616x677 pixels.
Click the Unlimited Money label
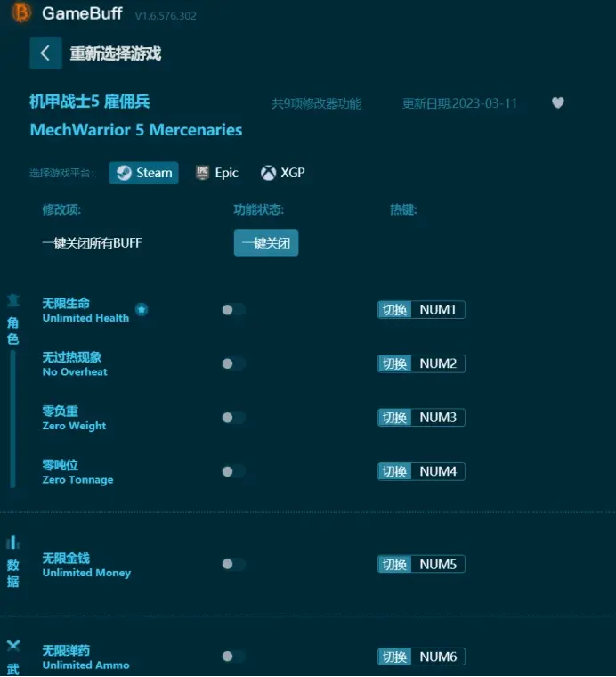[x=86, y=573]
